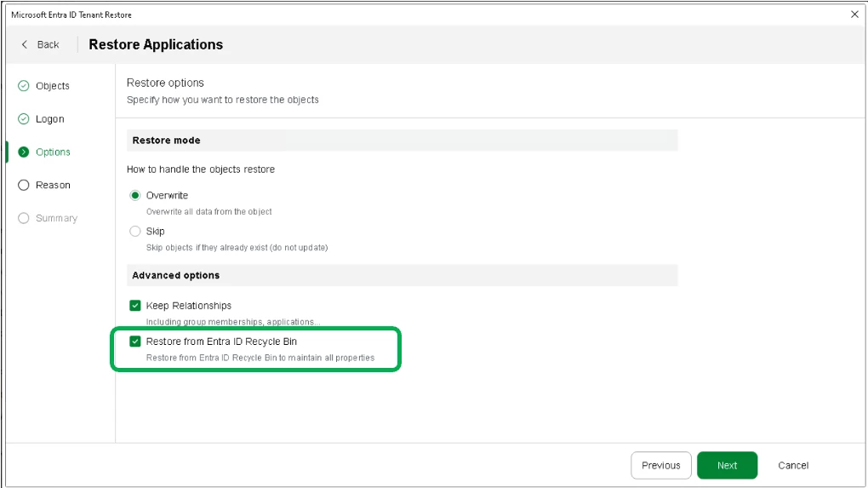Click the Reason step circle icon
The width and height of the screenshot is (868, 488).
[23, 185]
